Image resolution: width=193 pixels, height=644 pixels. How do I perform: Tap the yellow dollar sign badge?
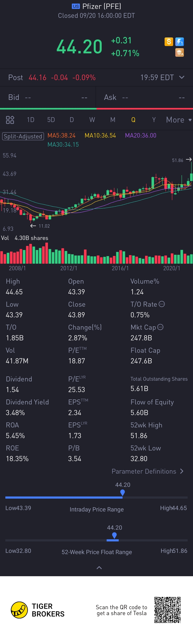(x=169, y=42)
